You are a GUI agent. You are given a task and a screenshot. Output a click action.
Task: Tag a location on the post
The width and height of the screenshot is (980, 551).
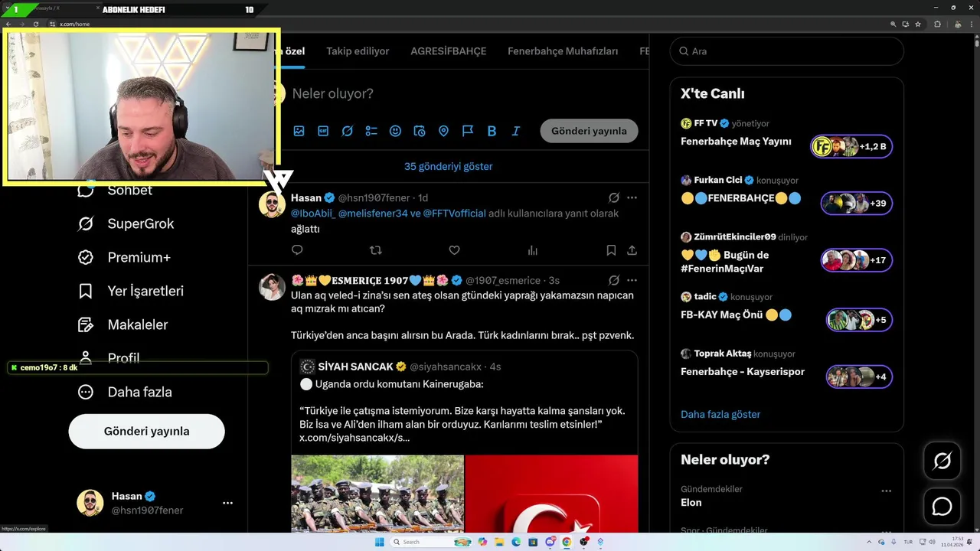point(443,131)
